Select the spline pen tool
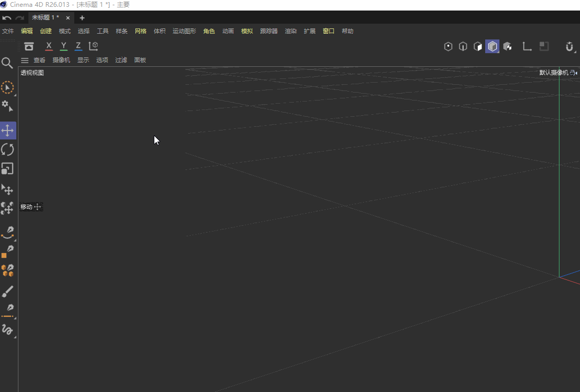The image size is (580, 392). pos(7,233)
